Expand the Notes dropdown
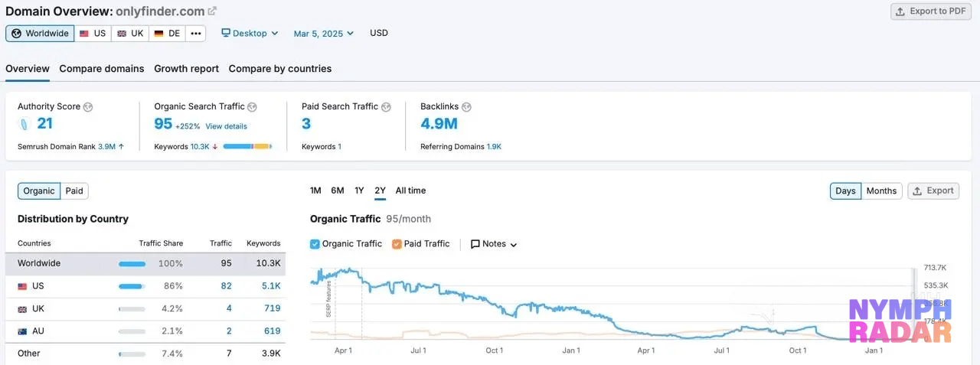The width and height of the screenshot is (980, 365). click(x=494, y=244)
